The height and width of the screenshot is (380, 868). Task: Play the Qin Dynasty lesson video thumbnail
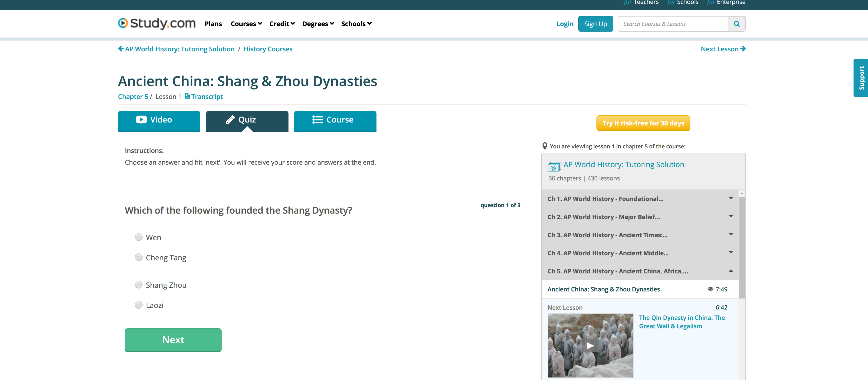point(590,345)
